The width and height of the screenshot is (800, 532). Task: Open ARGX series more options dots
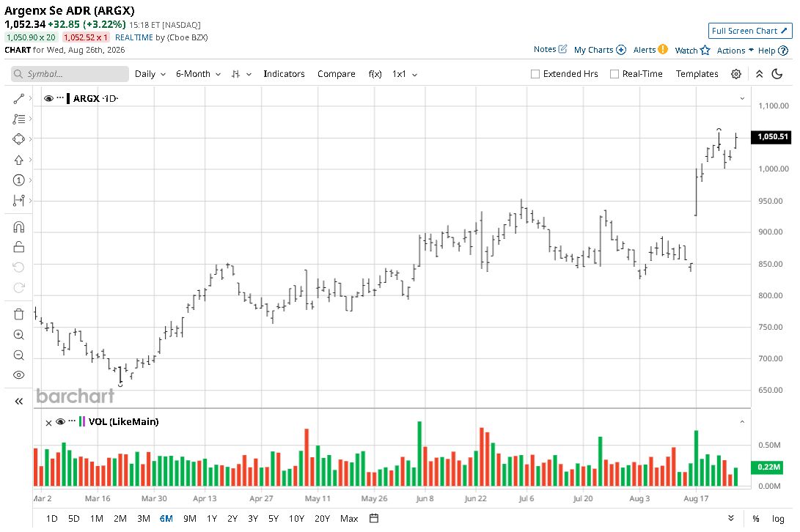click(x=60, y=98)
